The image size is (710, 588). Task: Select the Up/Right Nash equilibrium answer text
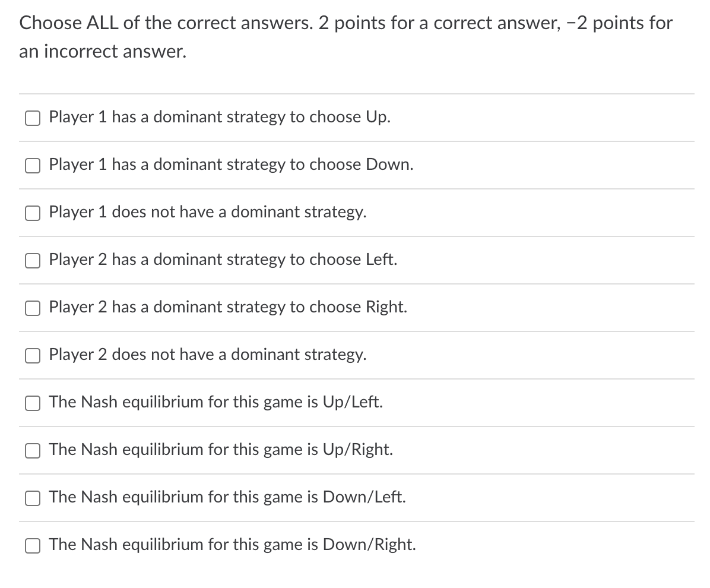(x=221, y=450)
